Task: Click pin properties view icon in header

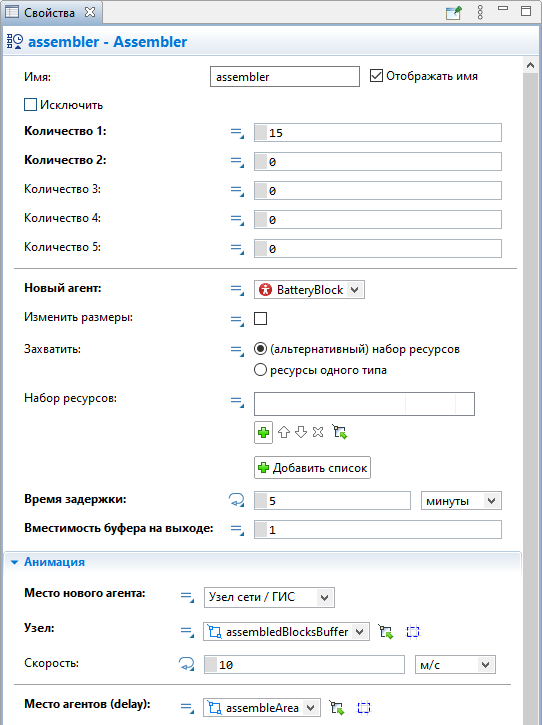Action: coord(454,12)
